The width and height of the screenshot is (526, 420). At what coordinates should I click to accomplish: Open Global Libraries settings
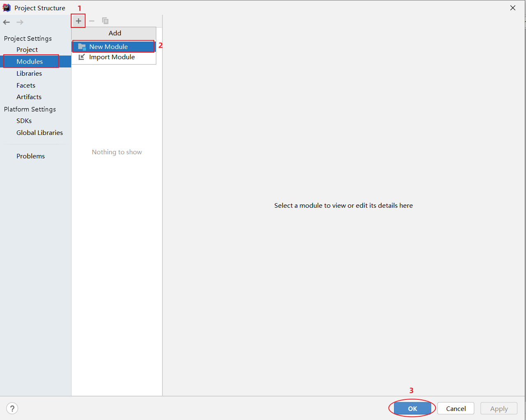39,132
